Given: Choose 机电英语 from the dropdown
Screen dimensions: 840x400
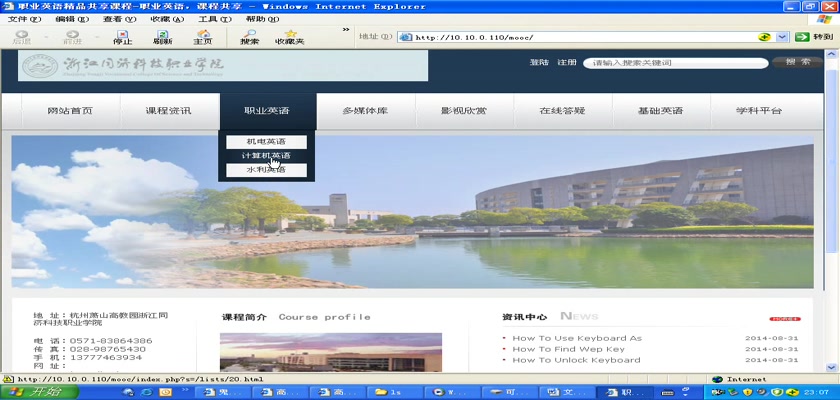Looking at the screenshot, I should (266, 142).
